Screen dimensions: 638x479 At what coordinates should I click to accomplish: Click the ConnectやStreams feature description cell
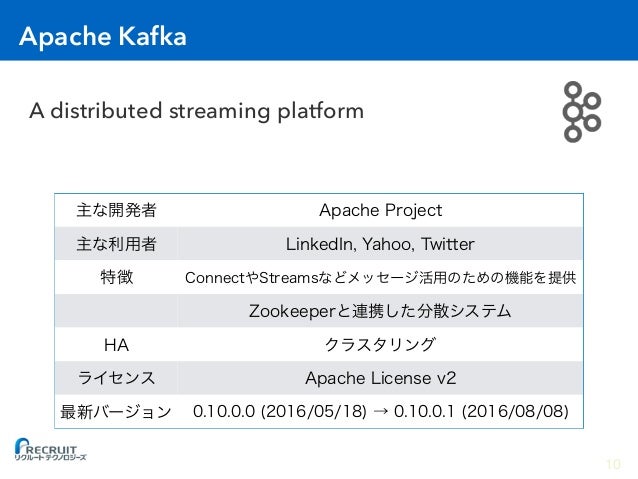[380, 277]
